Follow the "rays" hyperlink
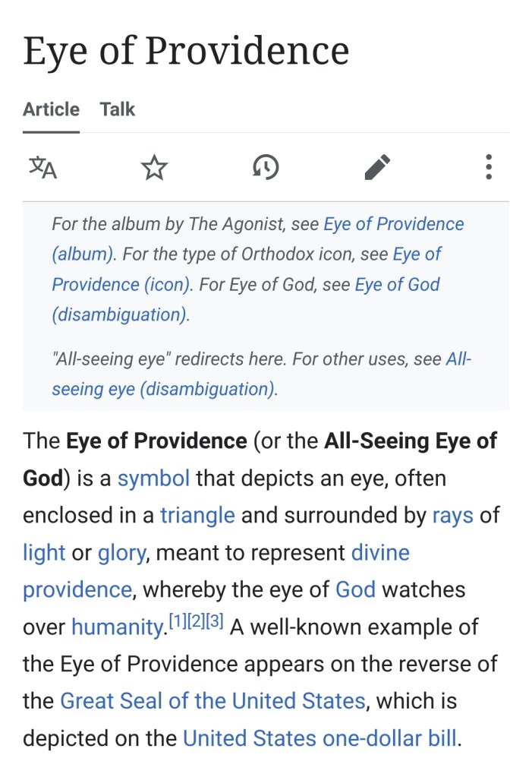The width and height of the screenshot is (532, 777). pos(452,516)
